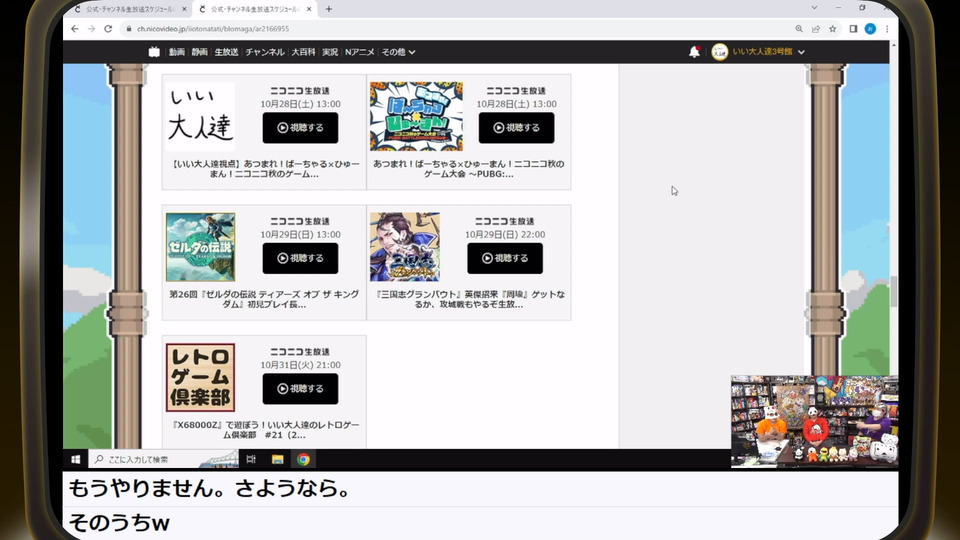Viewport: 960px width, 540px height.
Task: Open the browser side panel icon
Action: point(853,29)
